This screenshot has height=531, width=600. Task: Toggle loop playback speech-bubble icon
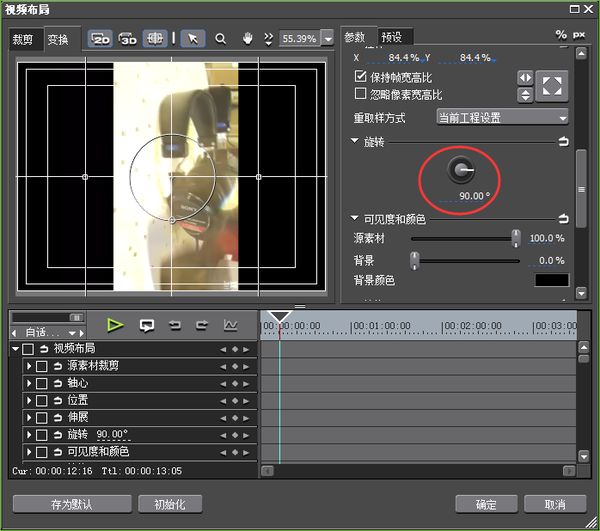(x=147, y=326)
